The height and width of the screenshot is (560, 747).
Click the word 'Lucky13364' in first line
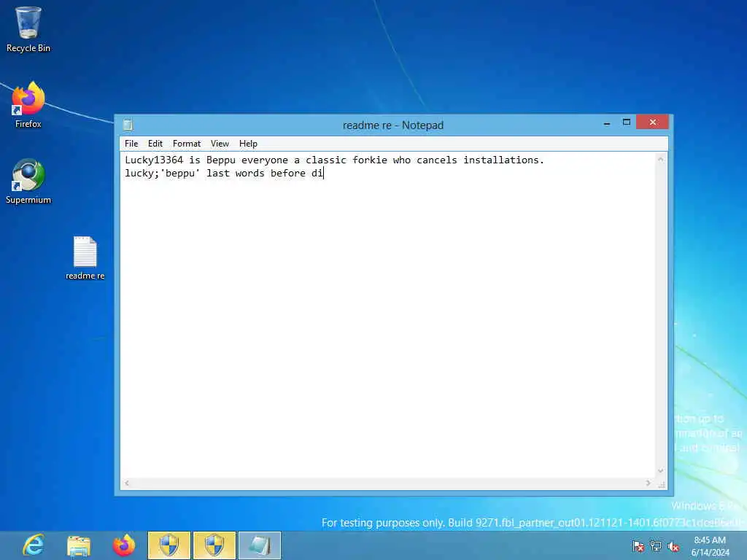coord(154,160)
